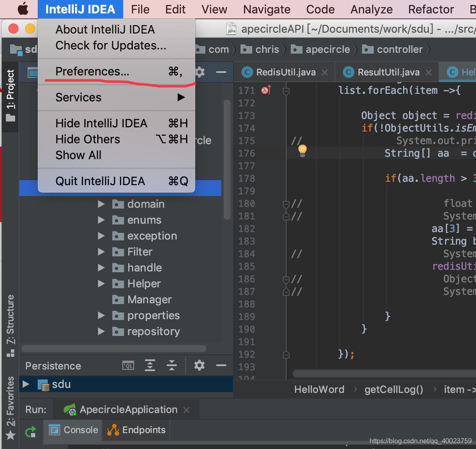Close the ResultUtil.java tab
Screen dimensions: 476x449
(x=429, y=72)
